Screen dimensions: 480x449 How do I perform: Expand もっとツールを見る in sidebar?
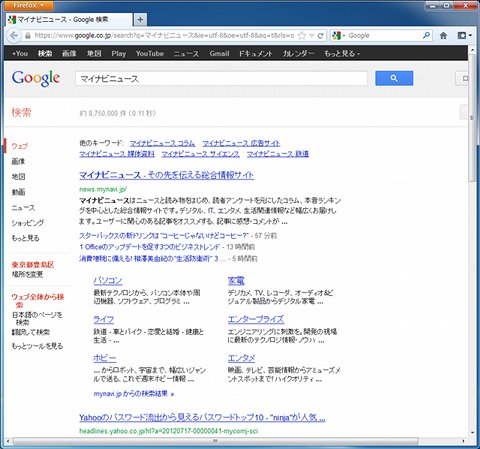tap(37, 346)
